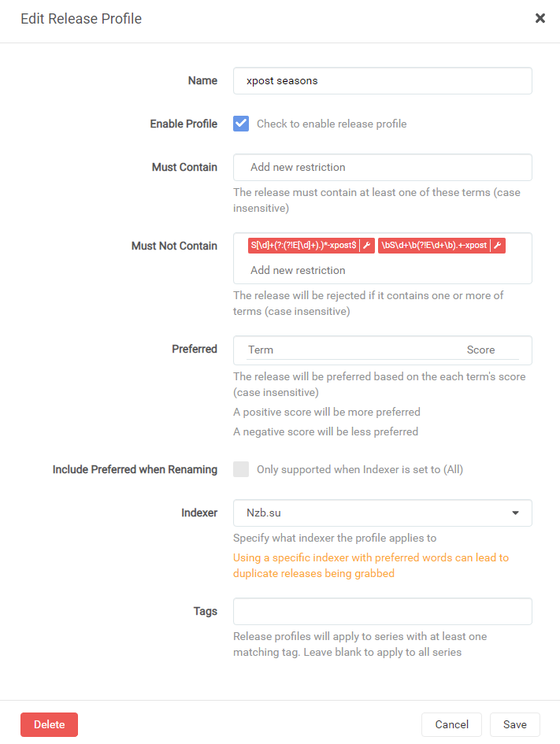Edit the first Must Not Contain restriction via its wrench icon
Viewport: 560px width, 744px height.
click(366, 245)
